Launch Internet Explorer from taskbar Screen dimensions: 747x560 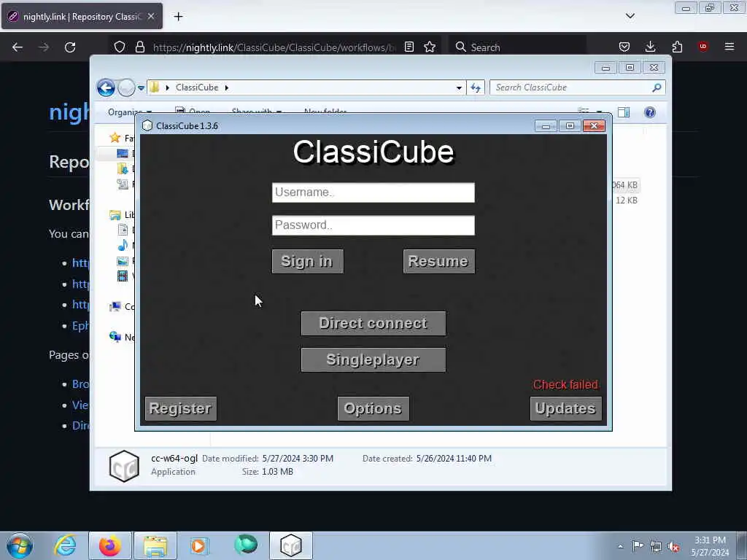click(x=65, y=545)
